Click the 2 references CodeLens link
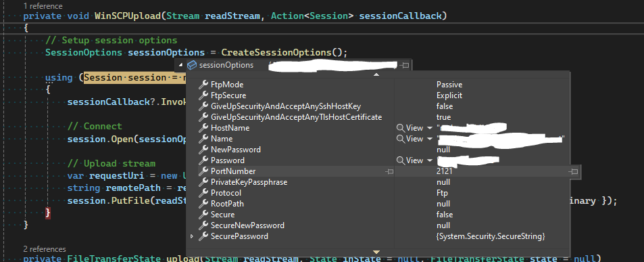This screenshot has width=644, height=262. pos(45,249)
